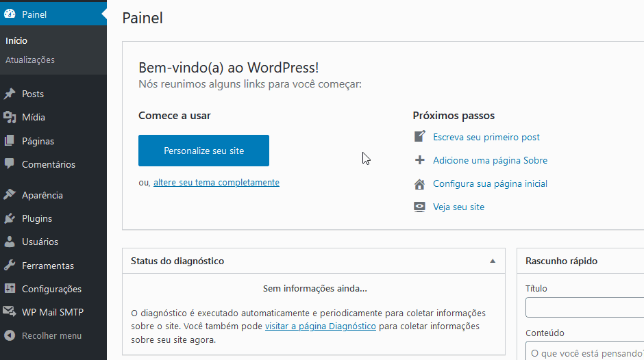Collapse the Status do diagnóstico panel arrow
This screenshot has width=644, height=360.
point(493,261)
